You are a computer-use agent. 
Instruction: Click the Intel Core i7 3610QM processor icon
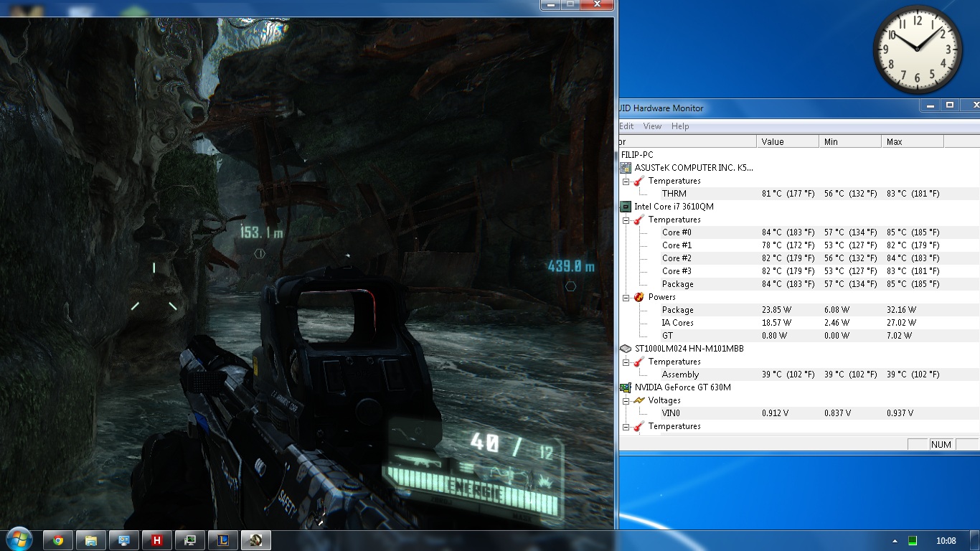[x=626, y=207]
